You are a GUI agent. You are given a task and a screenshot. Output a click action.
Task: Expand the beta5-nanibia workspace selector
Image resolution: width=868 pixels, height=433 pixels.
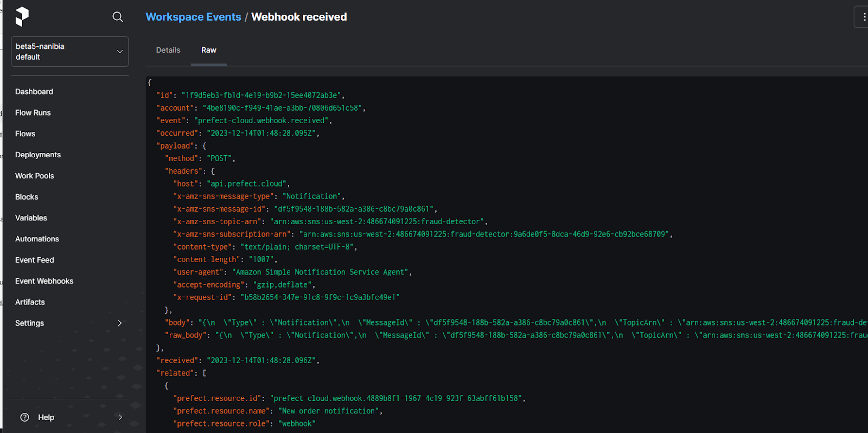coord(69,52)
